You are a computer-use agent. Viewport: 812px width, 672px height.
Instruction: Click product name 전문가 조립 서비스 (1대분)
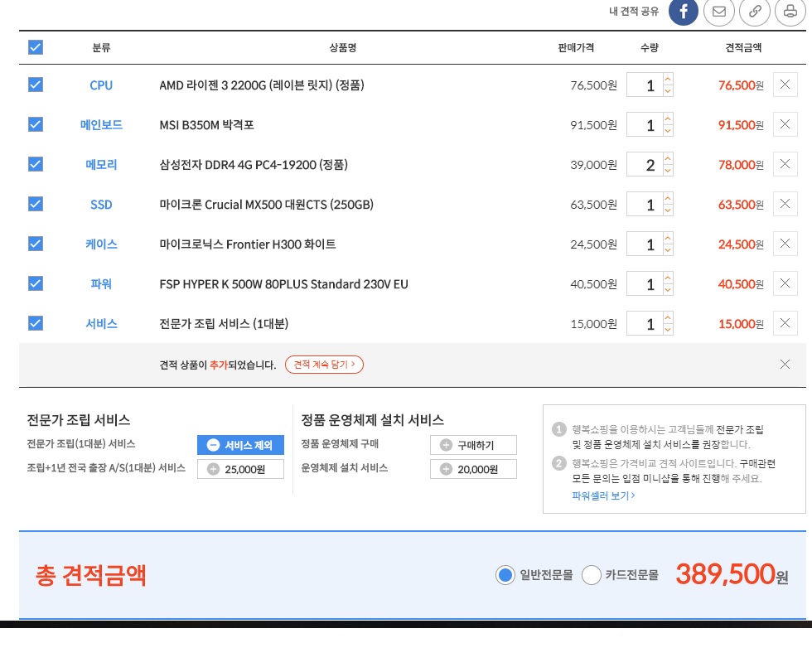click(224, 324)
